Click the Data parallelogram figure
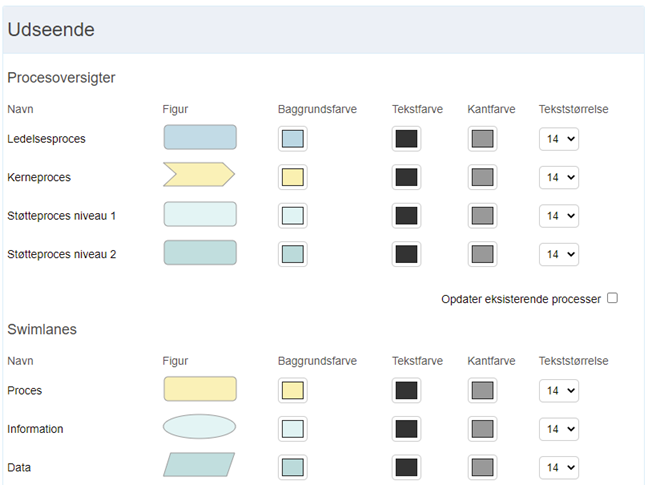648x485 pixels. (199, 464)
